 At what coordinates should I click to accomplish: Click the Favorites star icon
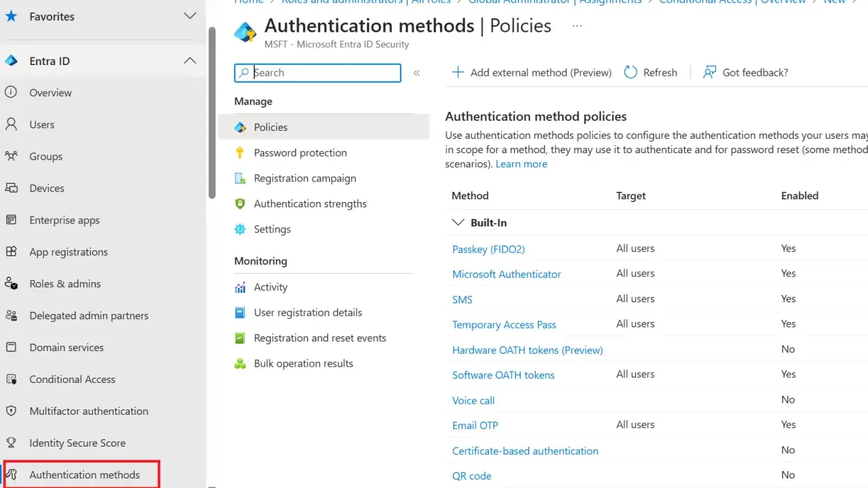coord(11,16)
